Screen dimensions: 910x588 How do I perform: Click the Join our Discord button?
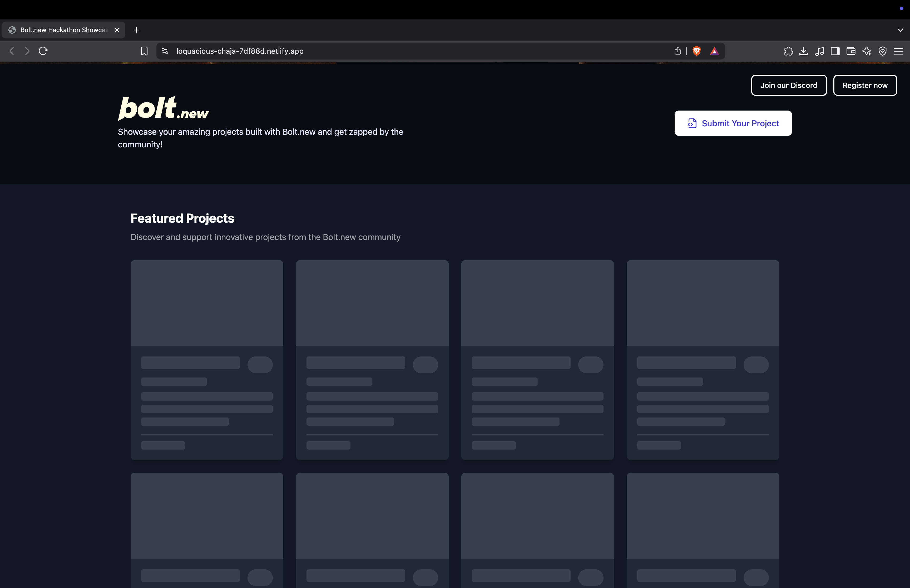789,86
